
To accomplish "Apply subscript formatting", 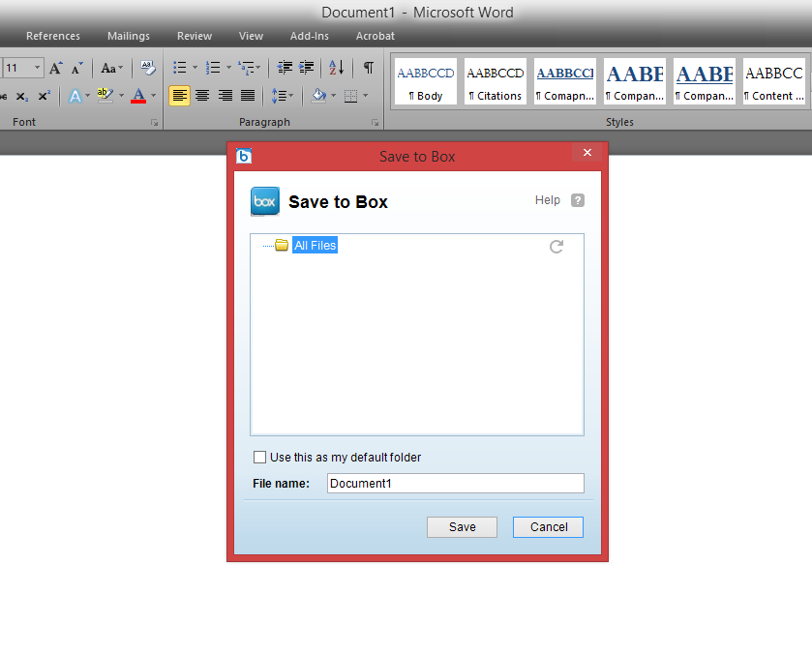I will (22, 97).
